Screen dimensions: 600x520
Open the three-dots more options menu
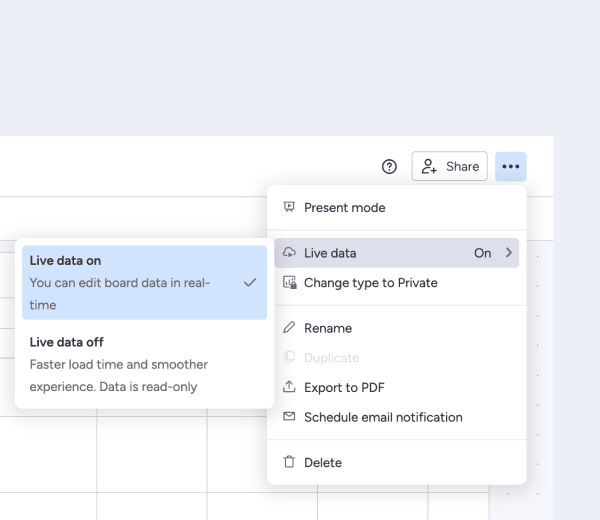pos(511,167)
